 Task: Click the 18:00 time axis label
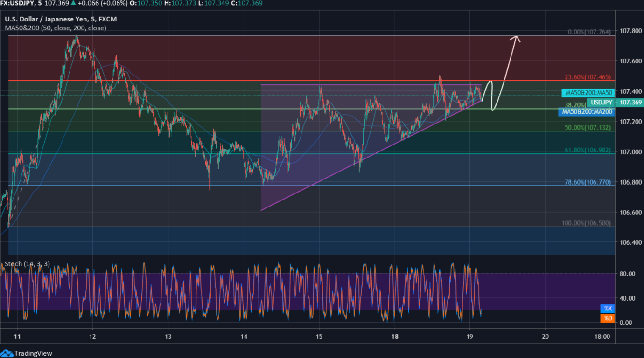[x=602, y=337]
